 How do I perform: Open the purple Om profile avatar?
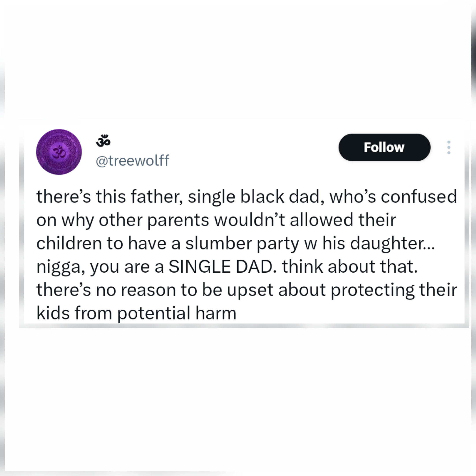tap(59, 152)
